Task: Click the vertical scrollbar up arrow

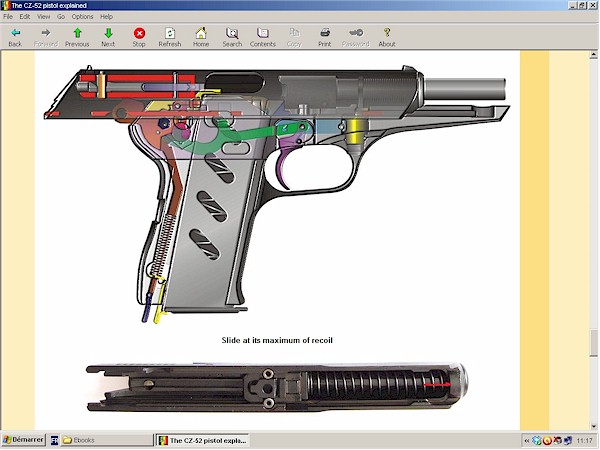Action: pos(593,55)
